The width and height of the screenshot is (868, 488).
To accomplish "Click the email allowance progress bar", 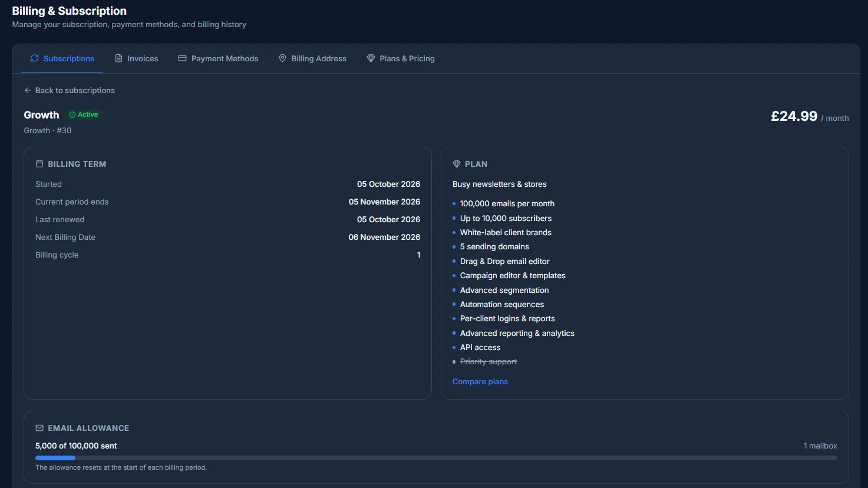I will (x=436, y=458).
